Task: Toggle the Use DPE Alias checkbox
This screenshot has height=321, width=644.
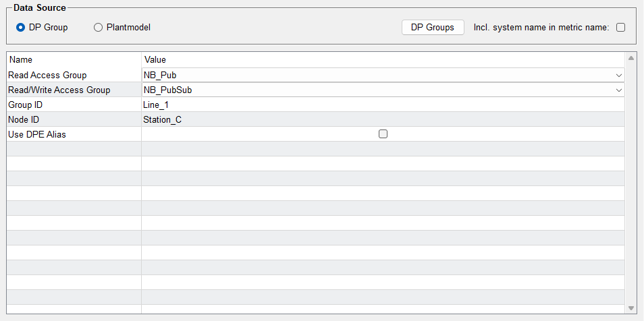Action: coord(383,134)
